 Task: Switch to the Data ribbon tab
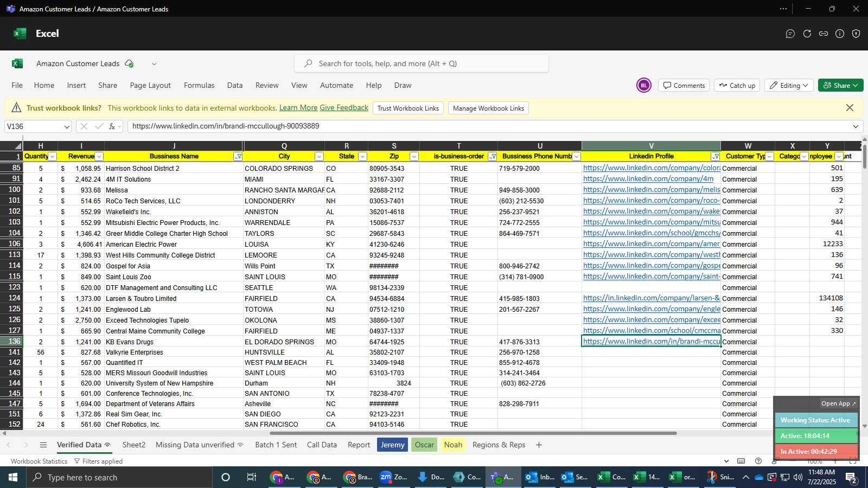tap(235, 85)
